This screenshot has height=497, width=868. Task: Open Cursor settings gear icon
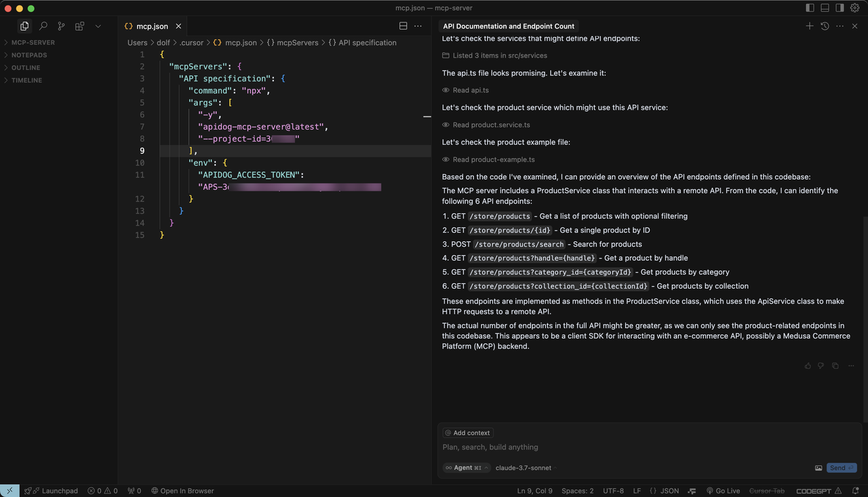click(854, 8)
